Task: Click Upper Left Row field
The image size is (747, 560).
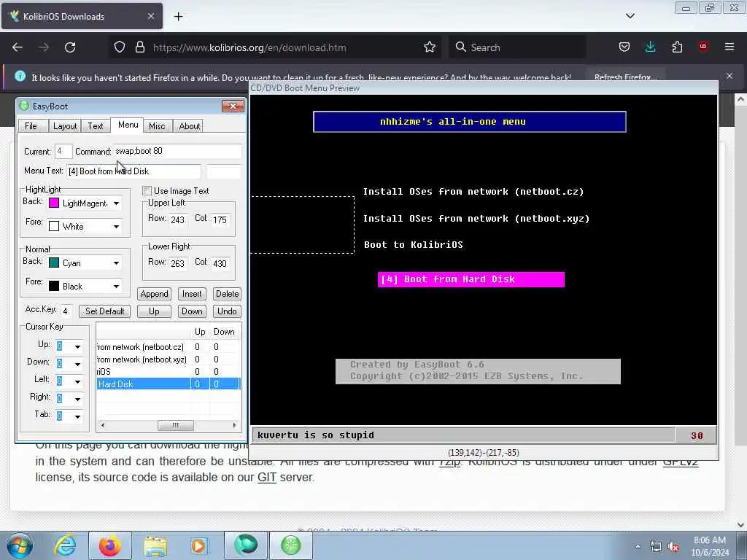Action: point(178,220)
